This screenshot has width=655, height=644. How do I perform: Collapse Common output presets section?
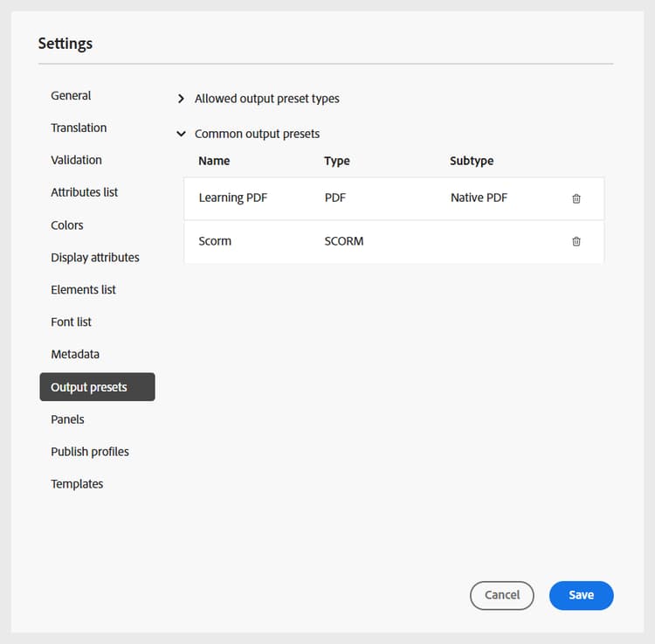tap(181, 134)
